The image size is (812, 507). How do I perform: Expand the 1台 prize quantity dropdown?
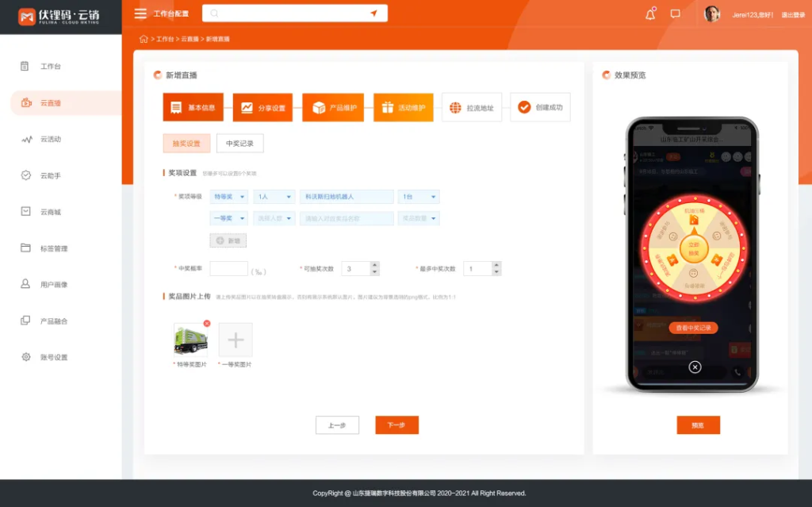(x=419, y=197)
